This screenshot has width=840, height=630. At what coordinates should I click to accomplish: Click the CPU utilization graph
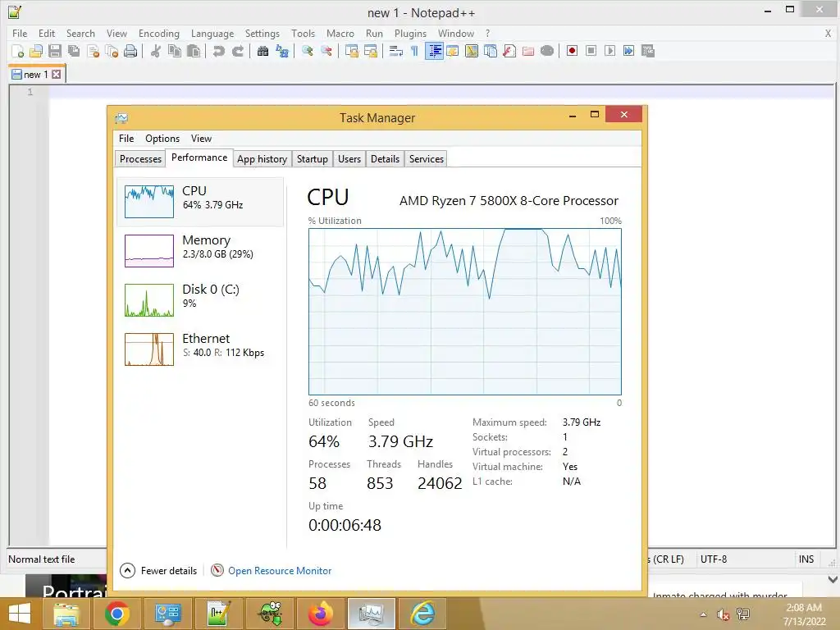click(x=465, y=312)
